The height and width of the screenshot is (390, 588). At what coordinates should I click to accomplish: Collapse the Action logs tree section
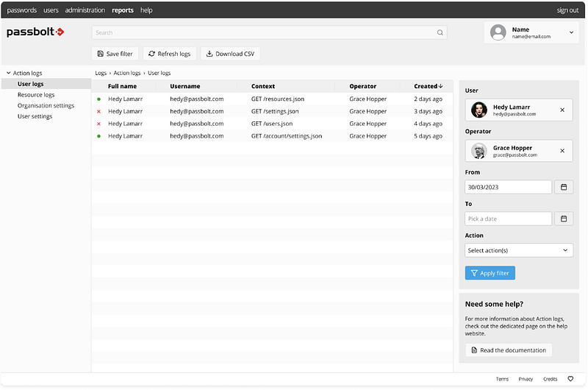click(x=8, y=73)
